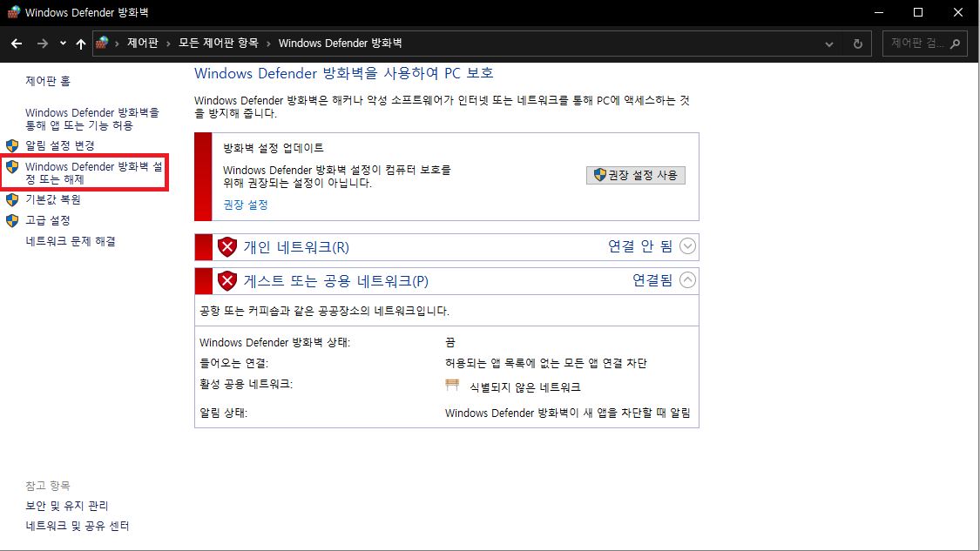Click the 연결 안 됨 status text
Viewport: 980px width, 551px height.
click(x=640, y=246)
